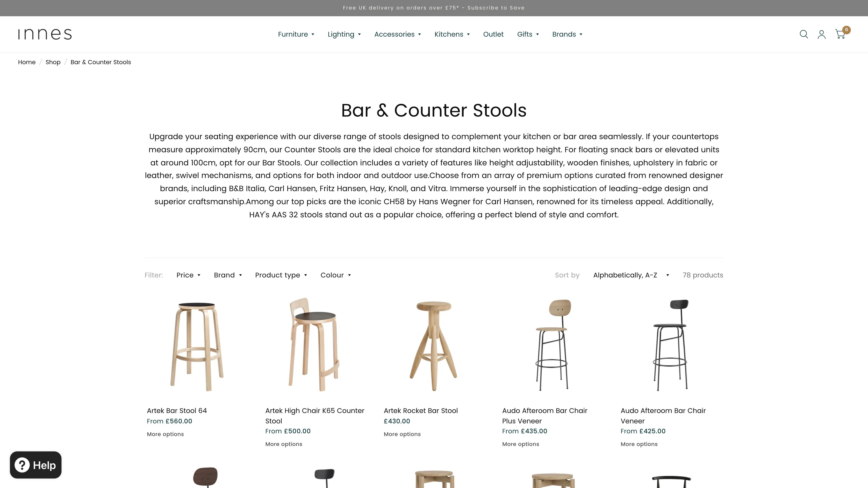Click More options under Artek Bar Stool 64
The image size is (868, 488).
pos(165,434)
